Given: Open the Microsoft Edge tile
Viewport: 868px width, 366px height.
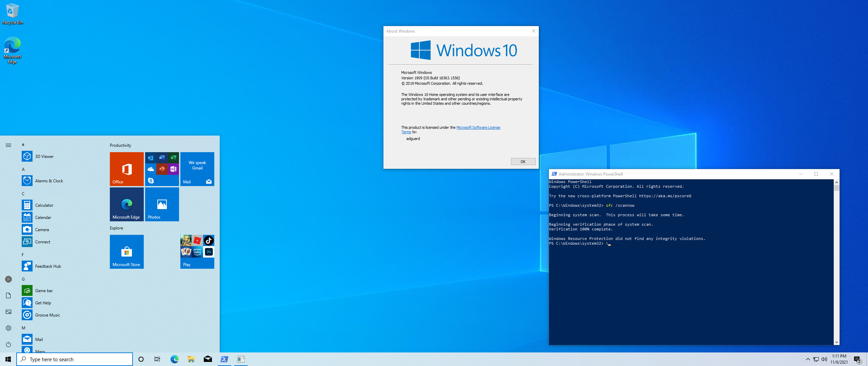Looking at the screenshot, I should (x=127, y=204).
